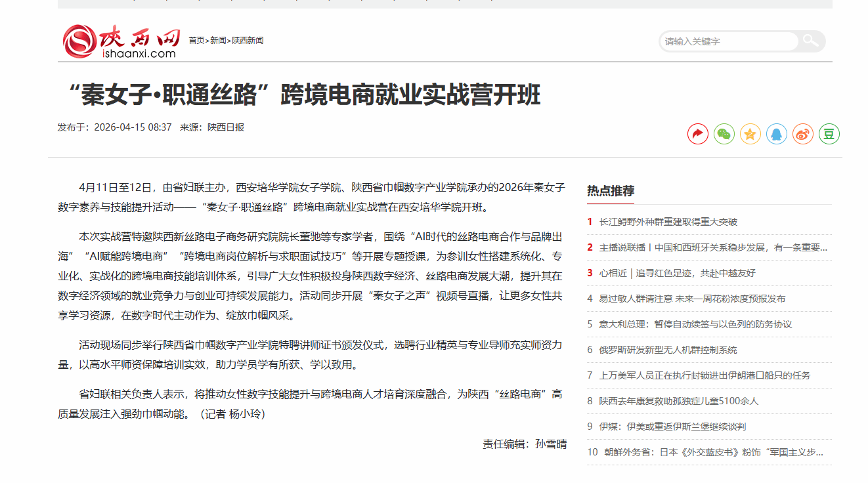The width and height of the screenshot is (868, 483).
Task: Share article on Weibo icon
Action: pos(802,134)
